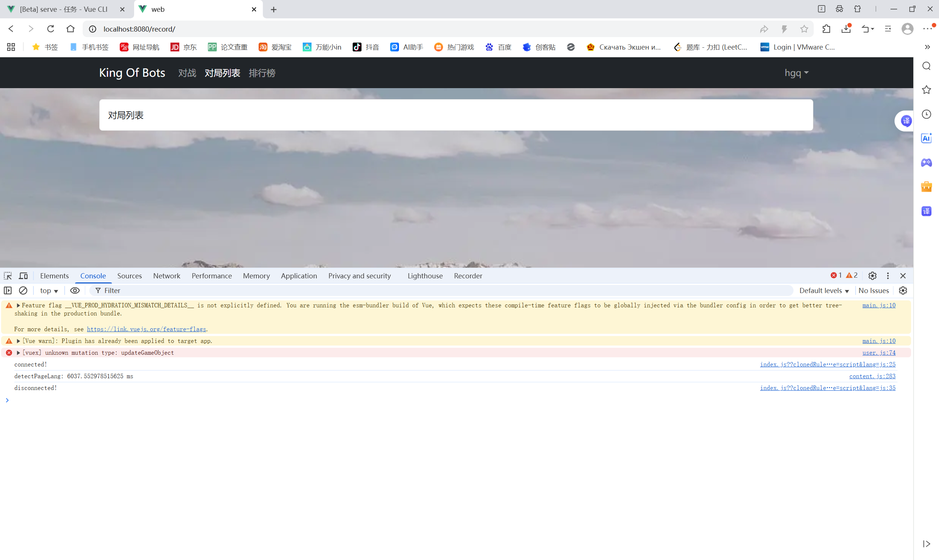Open the top JavaScript context dropdown
939x560 pixels.
(x=49, y=290)
